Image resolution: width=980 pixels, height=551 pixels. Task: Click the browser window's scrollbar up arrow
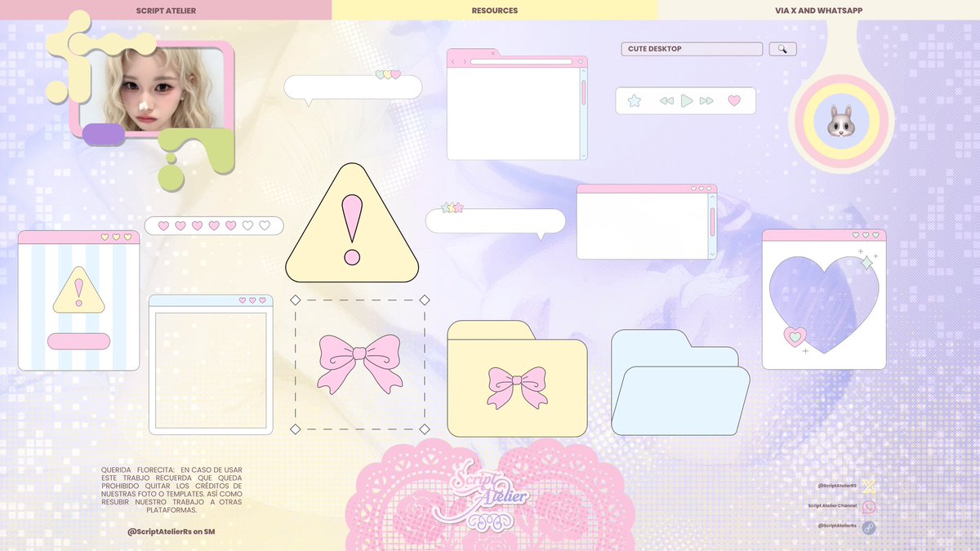pyautogui.click(x=584, y=71)
